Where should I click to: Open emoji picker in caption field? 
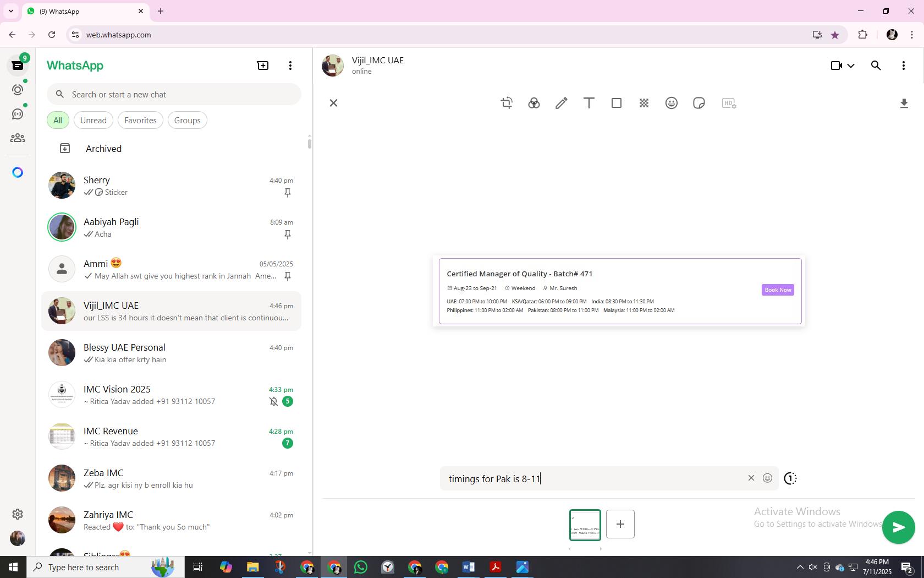click(x=767, y=478)
